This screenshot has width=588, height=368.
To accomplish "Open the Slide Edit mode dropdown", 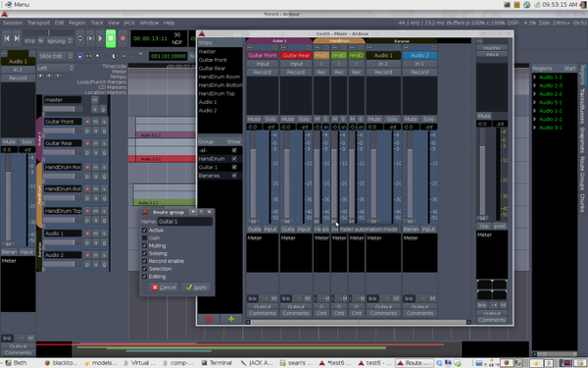I will click(56, 56).
